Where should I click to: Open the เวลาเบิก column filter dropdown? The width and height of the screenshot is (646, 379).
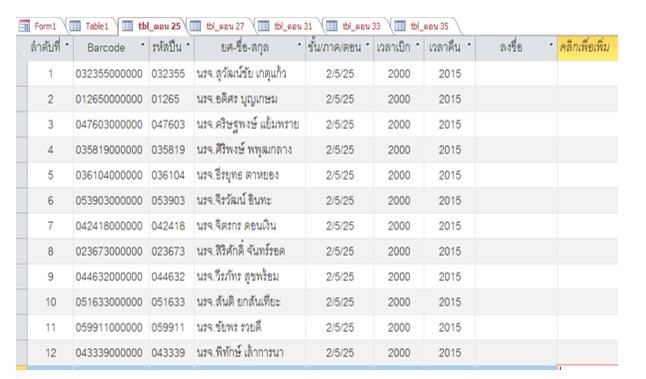pos(418,44)
